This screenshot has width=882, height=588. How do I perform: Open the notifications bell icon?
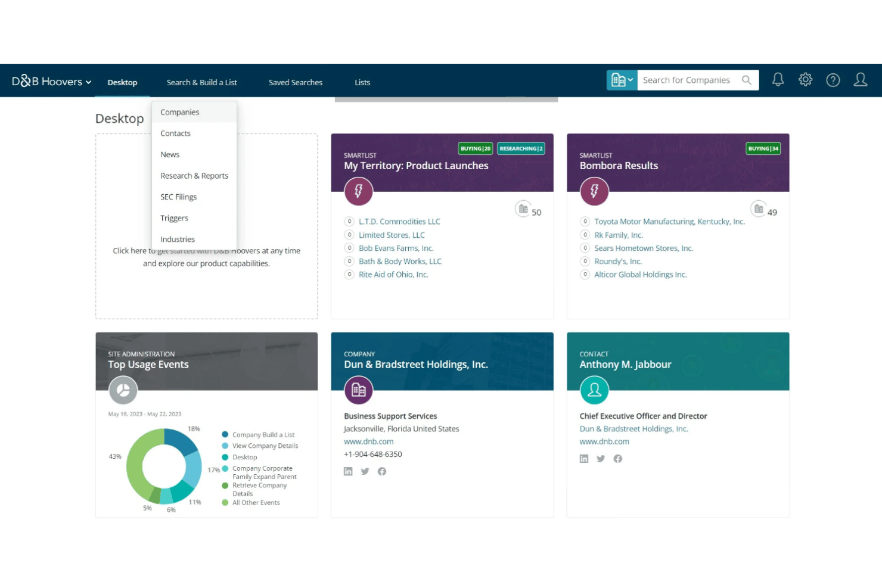click(778, 80)
